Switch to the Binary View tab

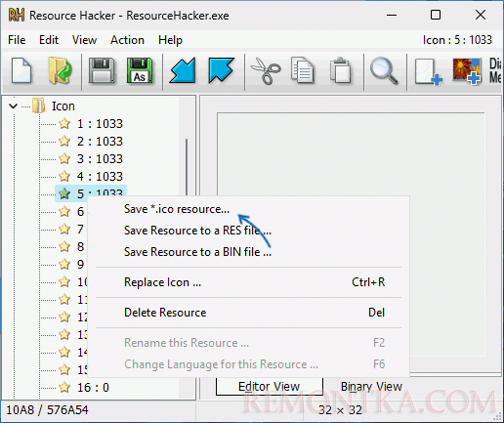tap(371, 387)
